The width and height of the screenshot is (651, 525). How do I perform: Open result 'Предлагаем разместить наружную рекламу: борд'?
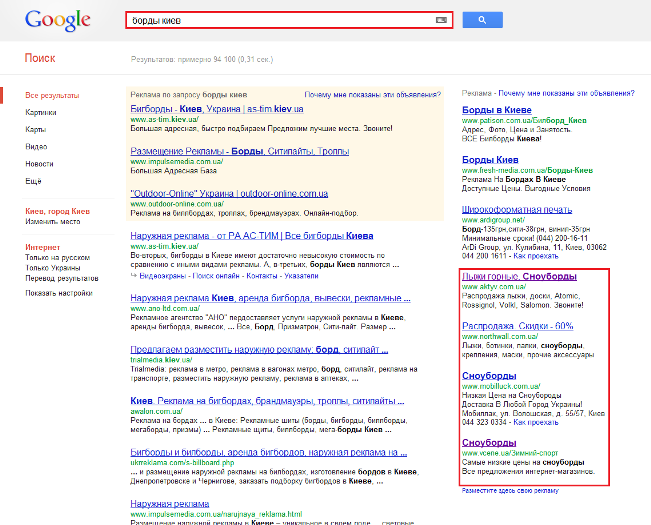[259, 349]
